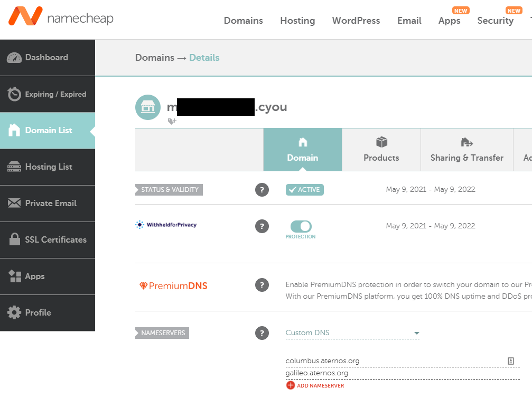Open Profile in the sidebar
532x397 pixels.
tap(48, 312)
